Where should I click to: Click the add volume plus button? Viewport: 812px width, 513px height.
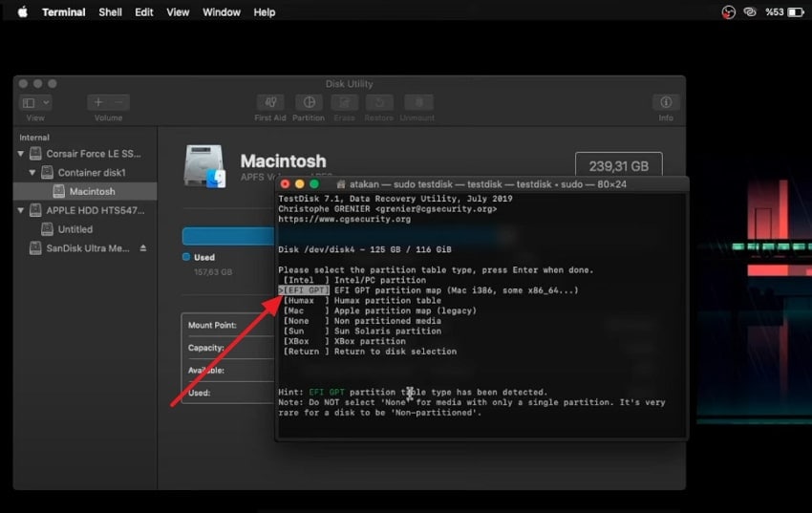coord(98,102)
